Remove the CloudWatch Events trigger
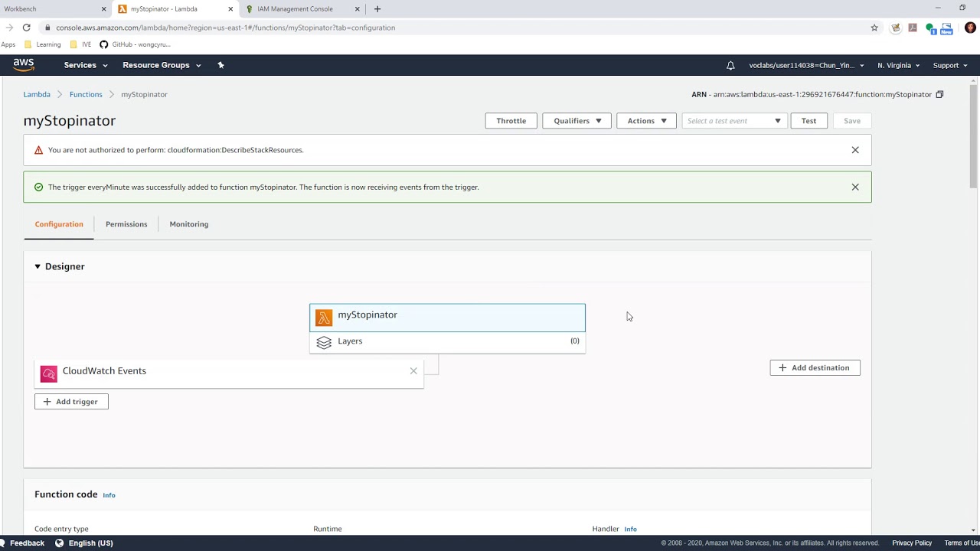 click(x=413, y=371)
